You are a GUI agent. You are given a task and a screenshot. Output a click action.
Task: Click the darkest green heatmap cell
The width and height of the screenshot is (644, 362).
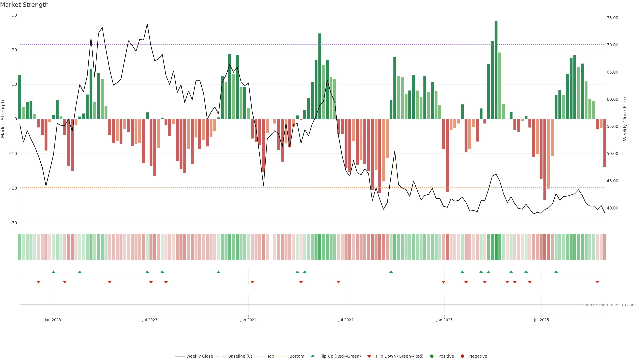(x=496, y=247)
